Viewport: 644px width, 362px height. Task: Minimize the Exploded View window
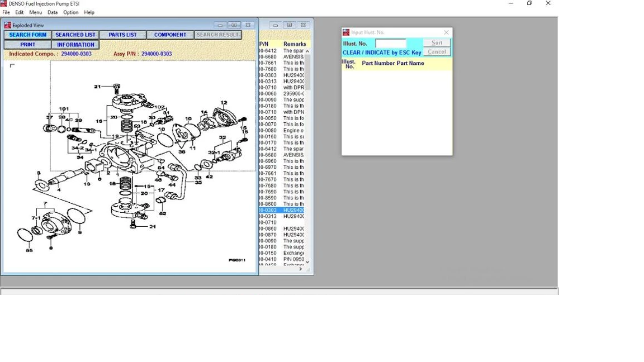(x=220, y=25)
